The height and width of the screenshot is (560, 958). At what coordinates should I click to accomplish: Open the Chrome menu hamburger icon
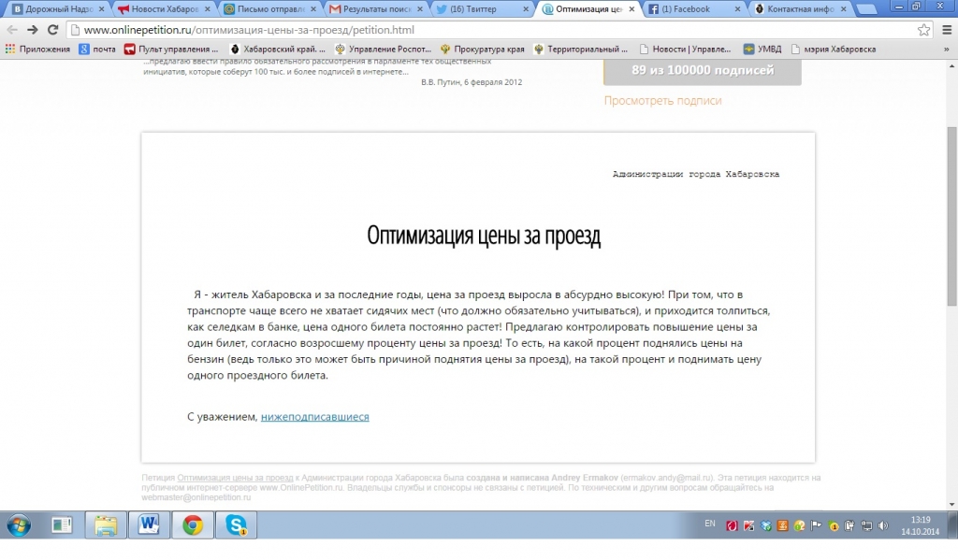click(946, 30)
